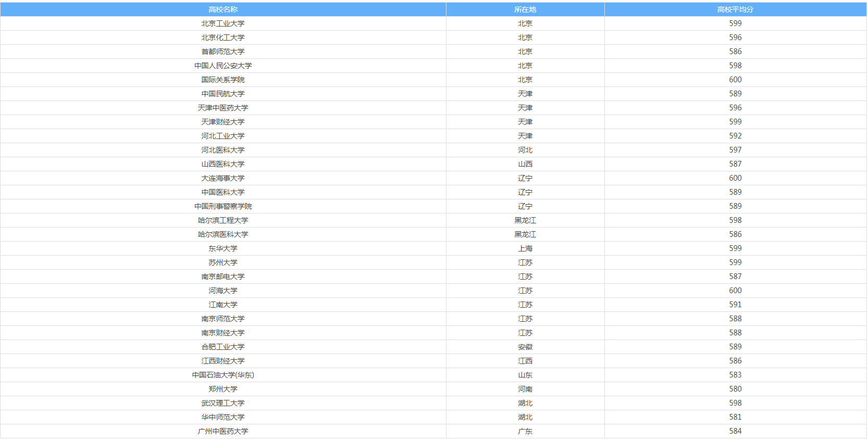The height and width of the screenshot is (440, 868).
Task: Click the 上海 location cell
Action: 525,248
